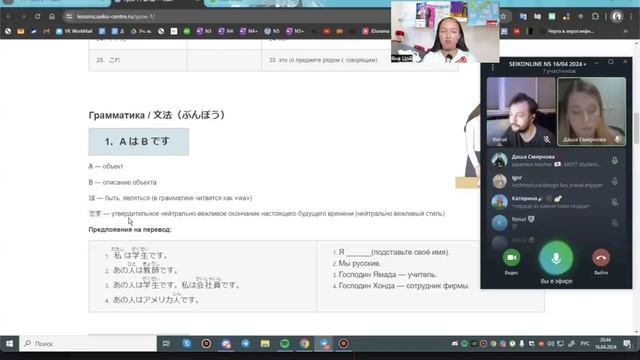This screenshot has width=640, height=360.
Task: Expand the hidden bookmarks chevron
Action: click(x=625, y=31)
